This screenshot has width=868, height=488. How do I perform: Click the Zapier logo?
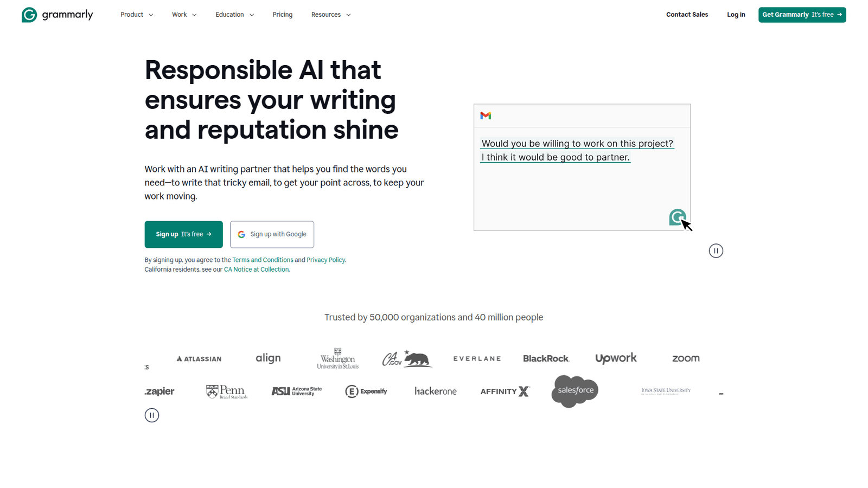click(159, 391)
